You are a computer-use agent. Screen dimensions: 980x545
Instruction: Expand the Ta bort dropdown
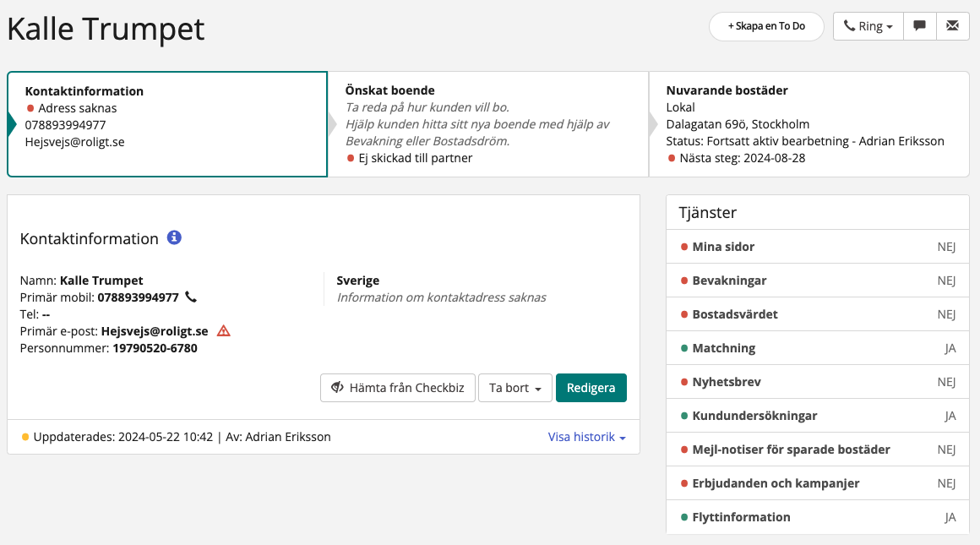[515, 388]
